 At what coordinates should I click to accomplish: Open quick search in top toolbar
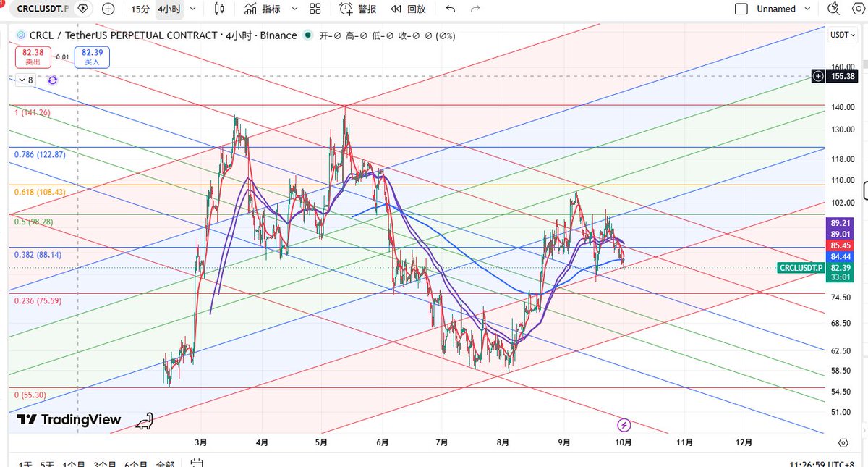click(x=833, y=9)
